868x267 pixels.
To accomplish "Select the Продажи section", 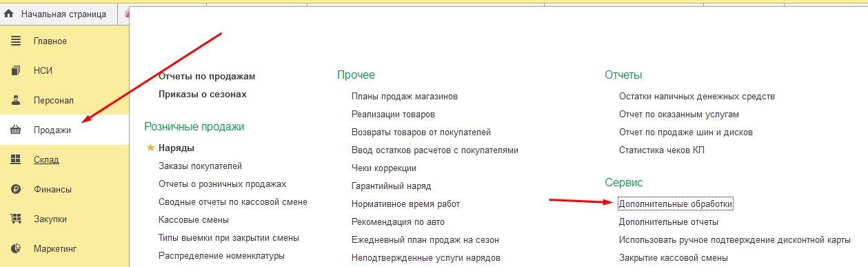I will point(64,130).
